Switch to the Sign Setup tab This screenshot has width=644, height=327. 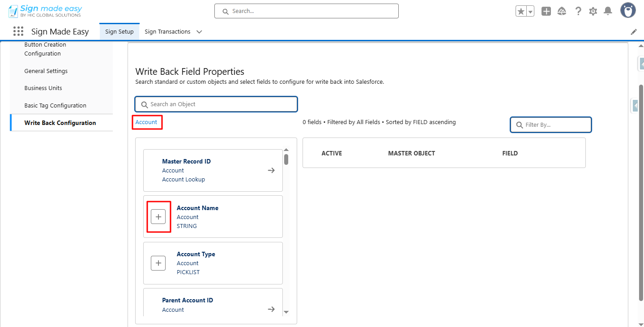coord(119,32)
